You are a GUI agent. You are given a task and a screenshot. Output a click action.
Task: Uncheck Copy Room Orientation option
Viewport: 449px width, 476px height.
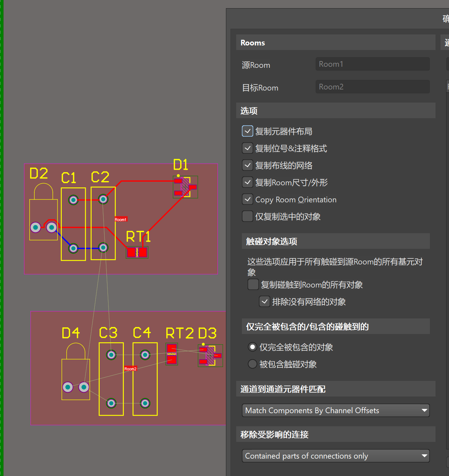(x=248, y=199)
